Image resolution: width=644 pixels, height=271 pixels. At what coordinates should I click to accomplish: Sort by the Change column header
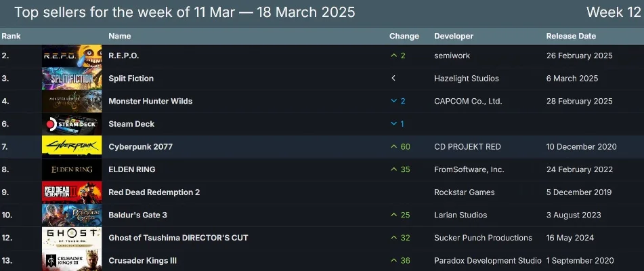pos(404,36)
